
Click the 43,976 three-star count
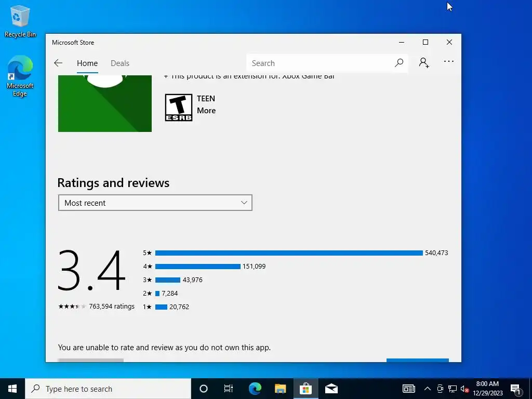click(192, 280)
